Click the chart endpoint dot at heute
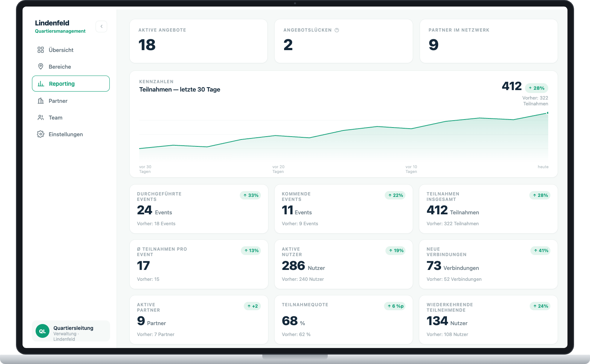 pyautogui.click(x=547, y=113)
